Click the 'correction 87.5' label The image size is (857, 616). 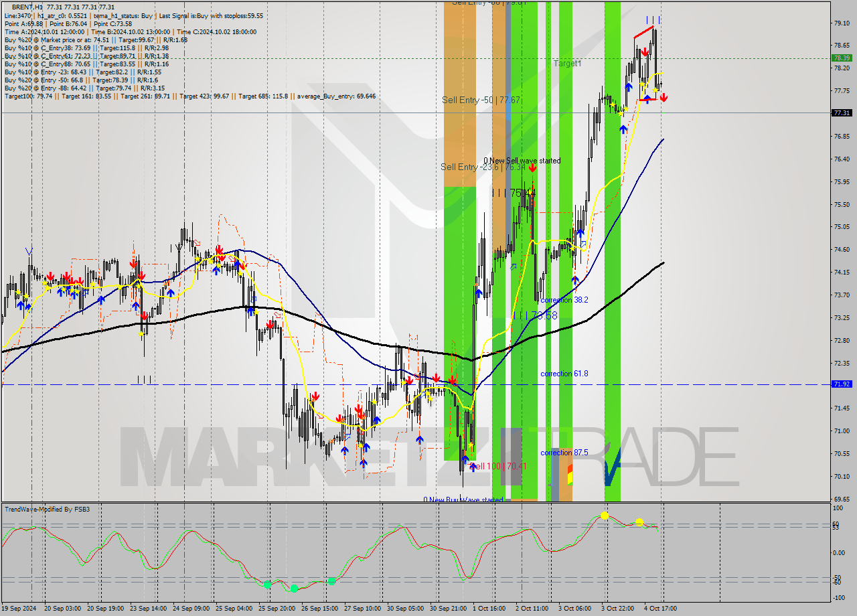click(564, 453)
